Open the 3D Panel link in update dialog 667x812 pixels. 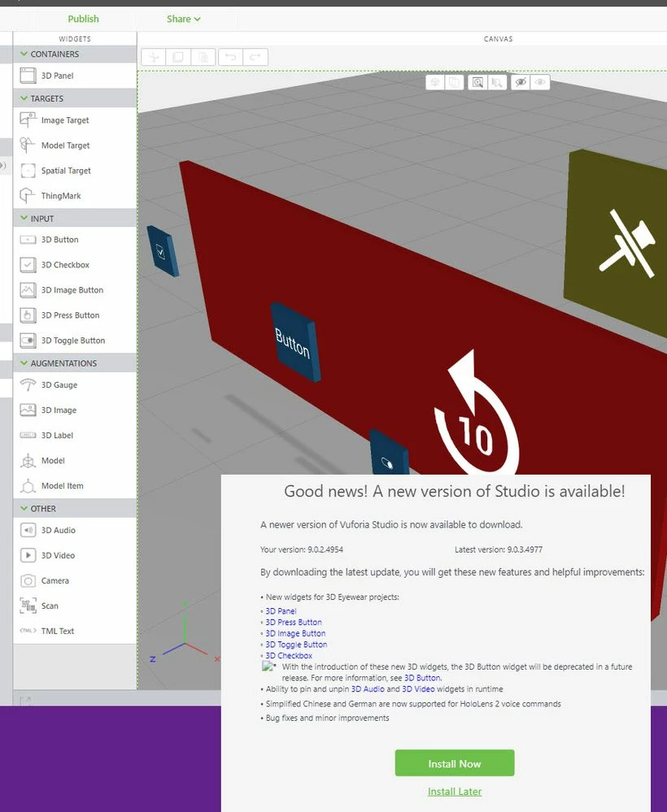(281, 611)
